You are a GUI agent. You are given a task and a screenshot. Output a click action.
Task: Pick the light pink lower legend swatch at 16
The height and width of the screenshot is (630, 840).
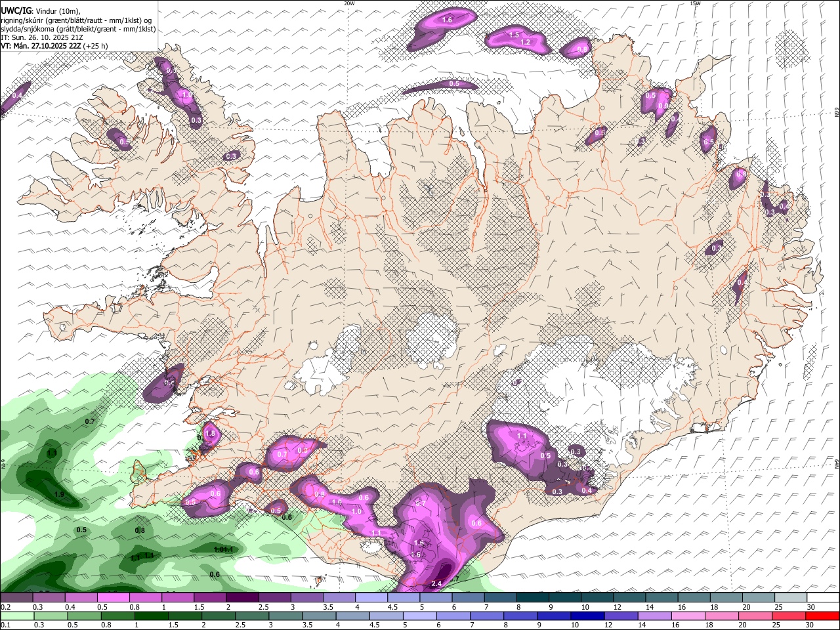(x=687, y=616)
